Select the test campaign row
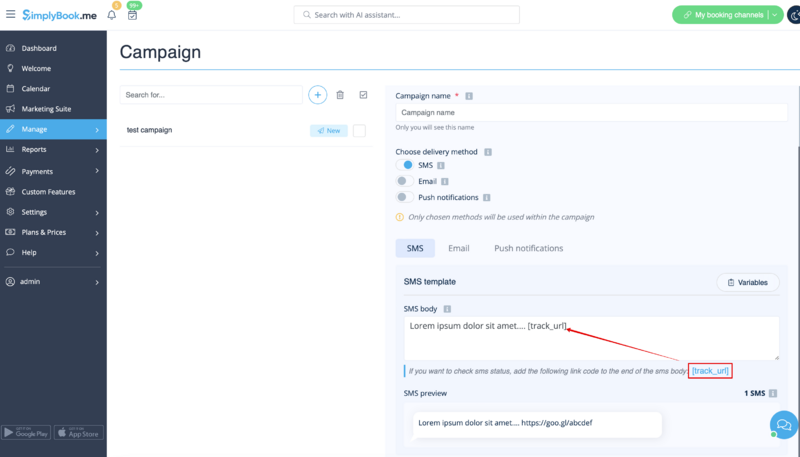The height and width of the screenshot is (457, 800). coord(246,131)
